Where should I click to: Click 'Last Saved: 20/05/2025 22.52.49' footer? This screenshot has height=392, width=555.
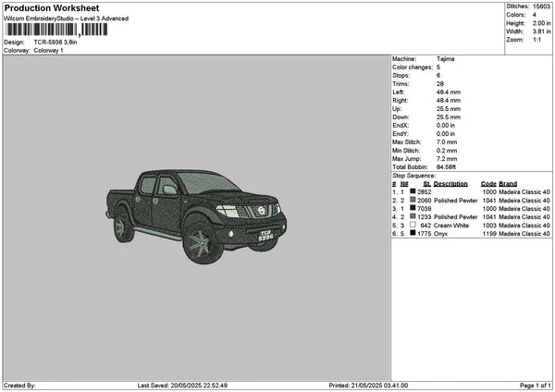[182, 386]
